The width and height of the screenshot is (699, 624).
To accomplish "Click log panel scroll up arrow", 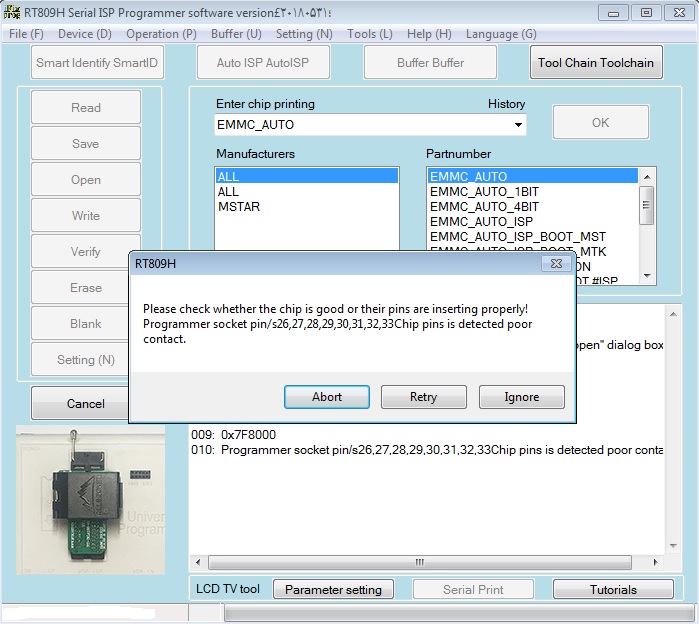I will pyautogui.click(x=673, y=314).
